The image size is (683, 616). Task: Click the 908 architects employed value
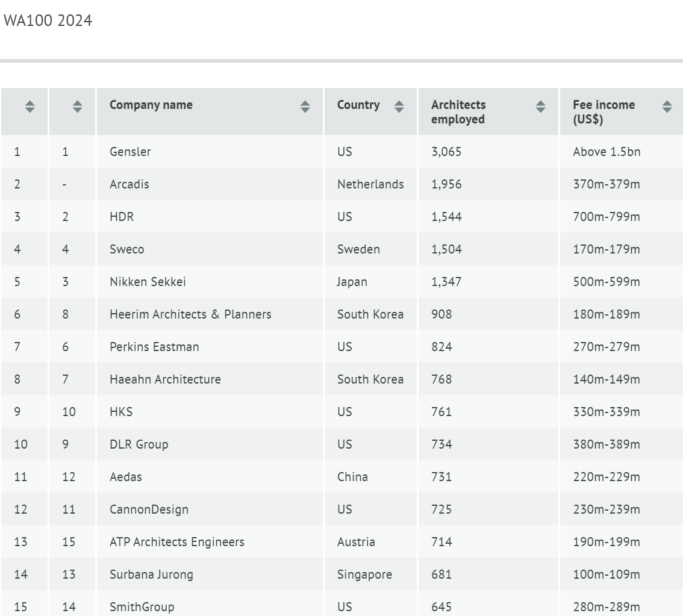[x=441, y=314]
